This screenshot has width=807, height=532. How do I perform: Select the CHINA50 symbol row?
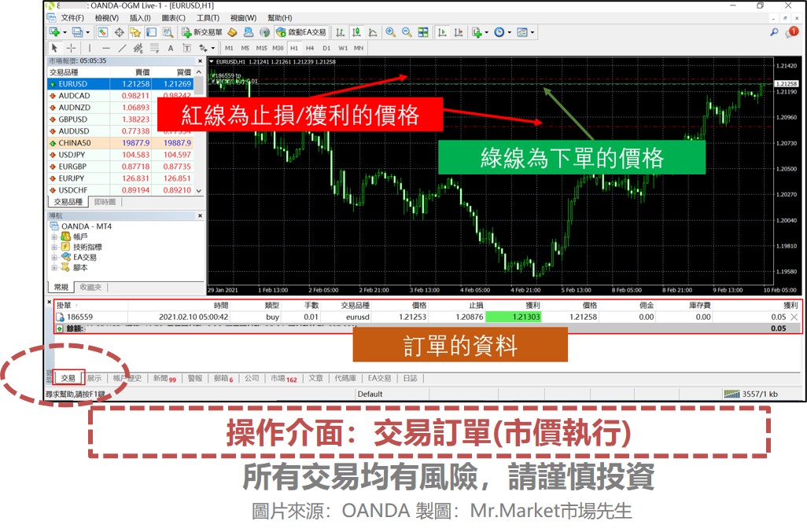tap(121, 143)
